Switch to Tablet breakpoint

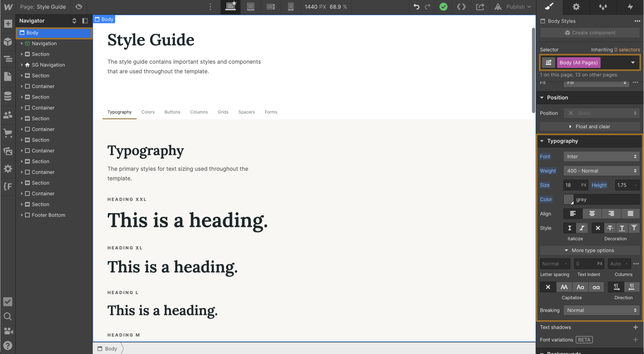(x=251, y=7)
